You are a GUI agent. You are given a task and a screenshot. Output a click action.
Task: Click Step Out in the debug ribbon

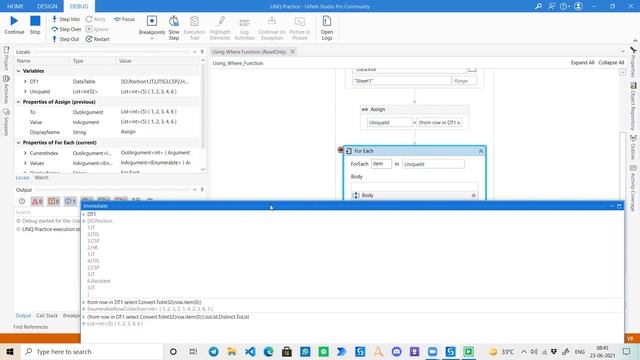66,39
